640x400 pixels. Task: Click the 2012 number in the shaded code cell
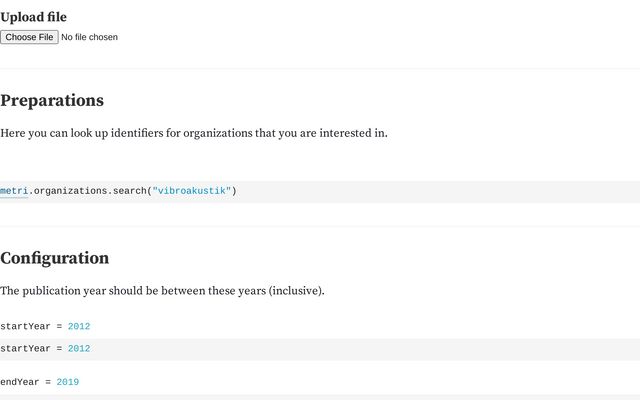point(79,349)
